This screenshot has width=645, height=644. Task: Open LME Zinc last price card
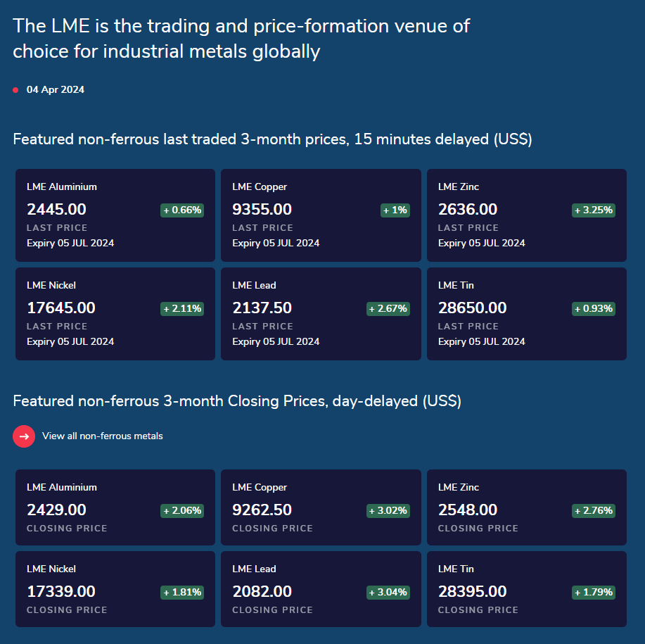(527, 215)
